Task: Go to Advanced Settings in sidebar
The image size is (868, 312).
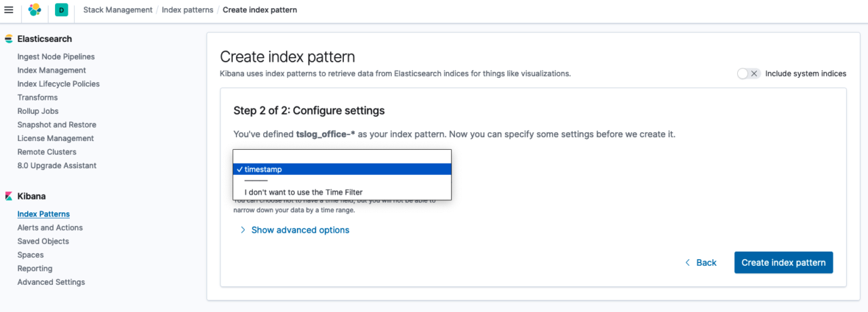Action: [52, 282]
